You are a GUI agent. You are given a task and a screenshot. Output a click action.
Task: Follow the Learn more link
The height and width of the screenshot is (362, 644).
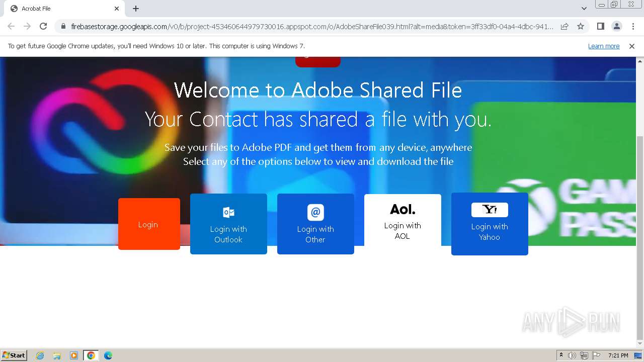(604, 46)
